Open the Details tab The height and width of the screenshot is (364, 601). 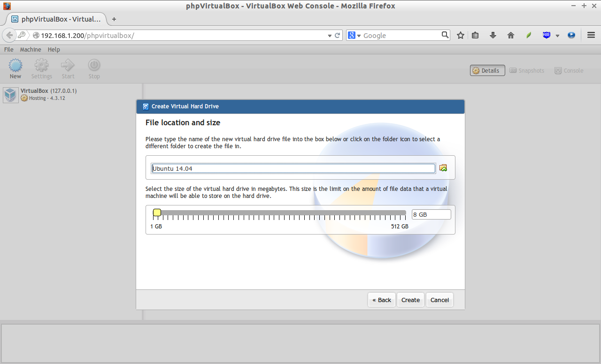point(487,70)
